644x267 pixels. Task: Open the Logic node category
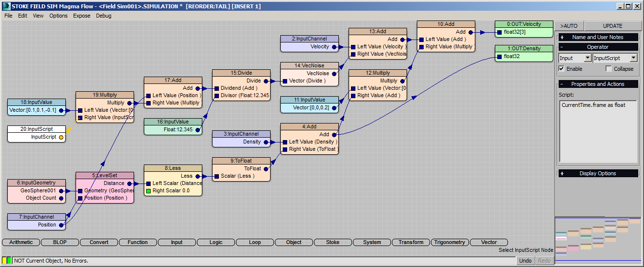click(216, 242)
